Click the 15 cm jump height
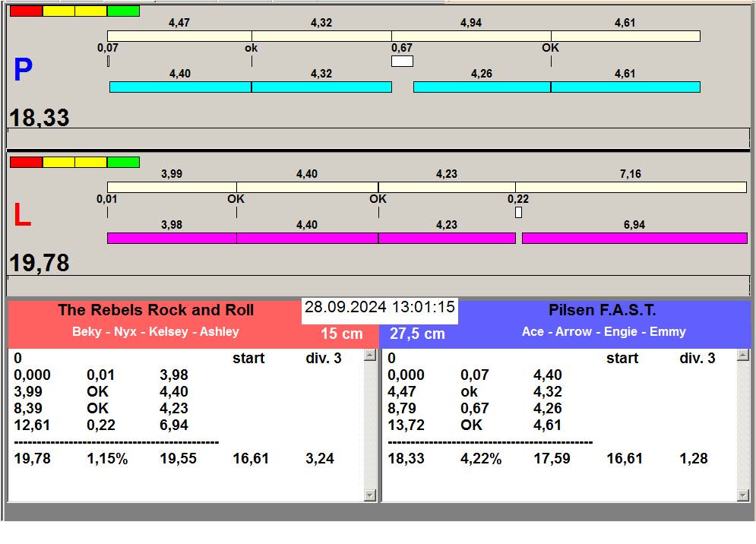This screenshot has width=756, height=544. click(x=342, y=334)
